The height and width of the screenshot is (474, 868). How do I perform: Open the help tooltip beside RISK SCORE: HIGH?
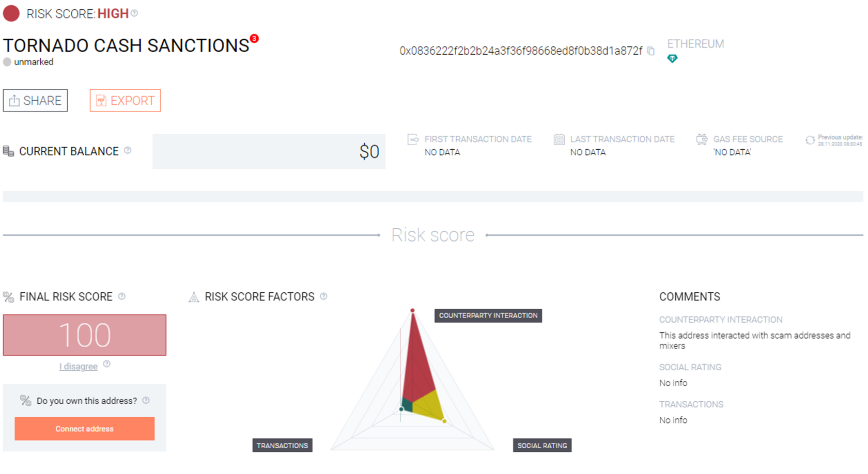pyautogui.click(x=134, y=13)
